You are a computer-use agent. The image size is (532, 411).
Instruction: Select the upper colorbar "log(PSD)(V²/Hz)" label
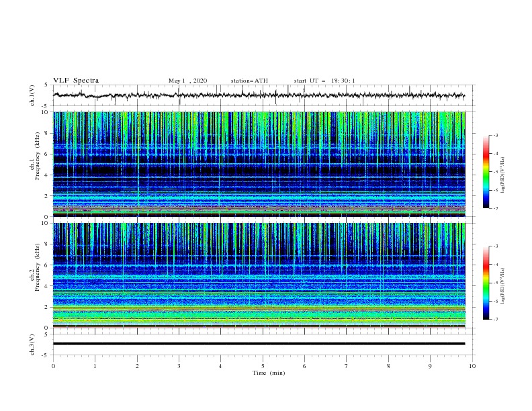tap(503, 175)
